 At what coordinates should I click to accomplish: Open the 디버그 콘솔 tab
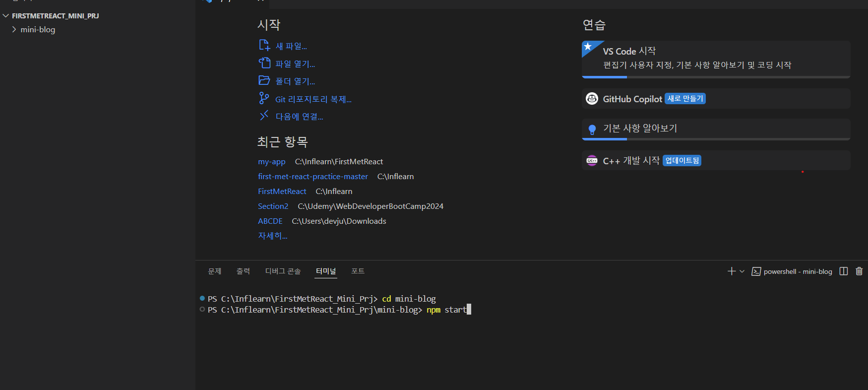(x=283, y=271)
